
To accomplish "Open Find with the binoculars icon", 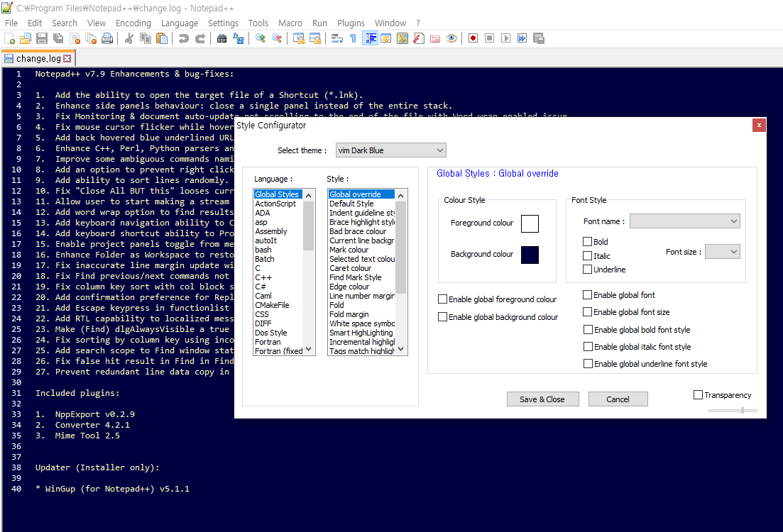I will [x=221, y=38].
